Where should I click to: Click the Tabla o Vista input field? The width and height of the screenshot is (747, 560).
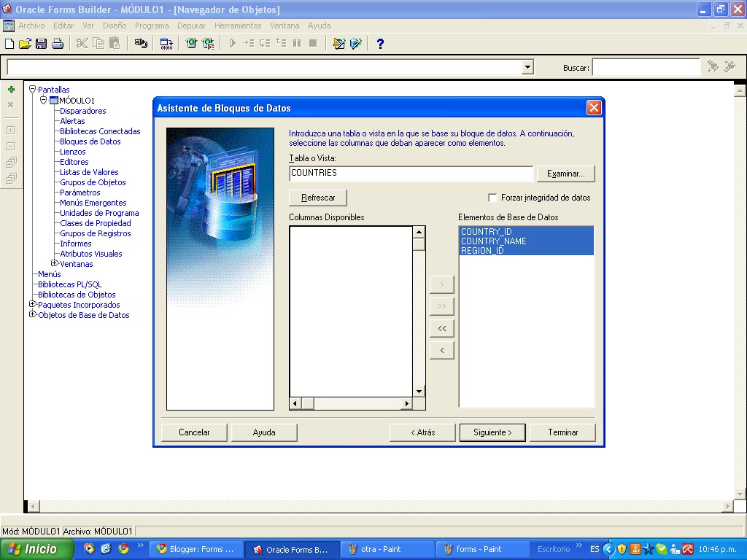tap(411, 174)
